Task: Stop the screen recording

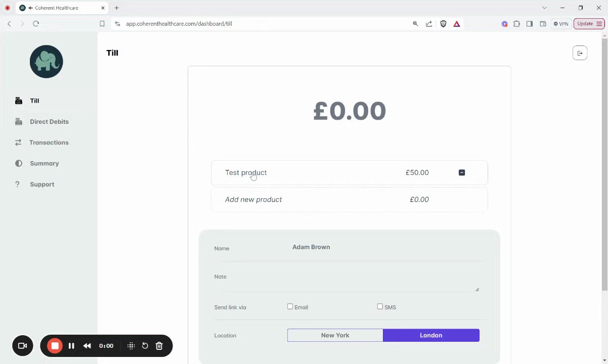Action: [x=55, y=346]
